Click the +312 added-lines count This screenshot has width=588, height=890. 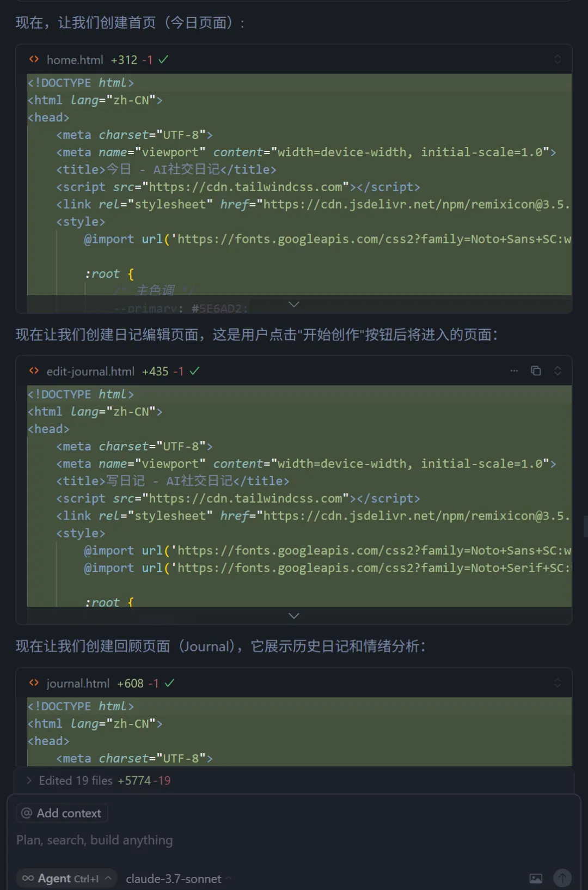pos(124,60)
